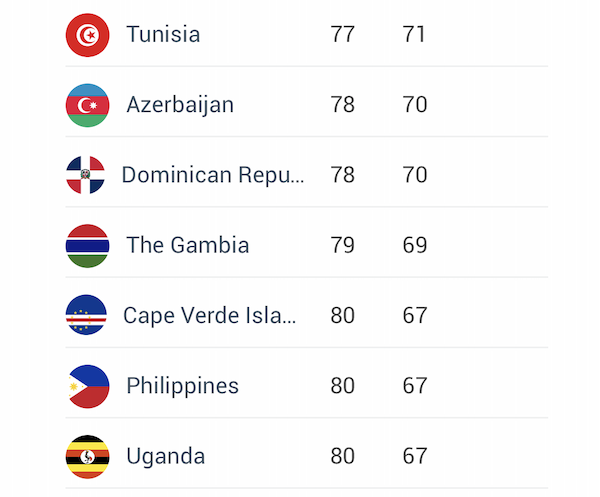Click Tunisia's rank number 77

(342, 34)
